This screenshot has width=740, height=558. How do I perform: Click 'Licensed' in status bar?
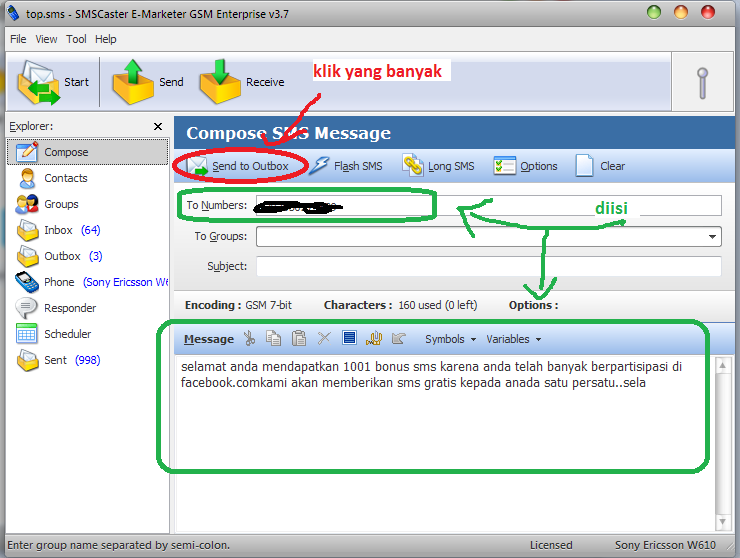click(551, 545)
